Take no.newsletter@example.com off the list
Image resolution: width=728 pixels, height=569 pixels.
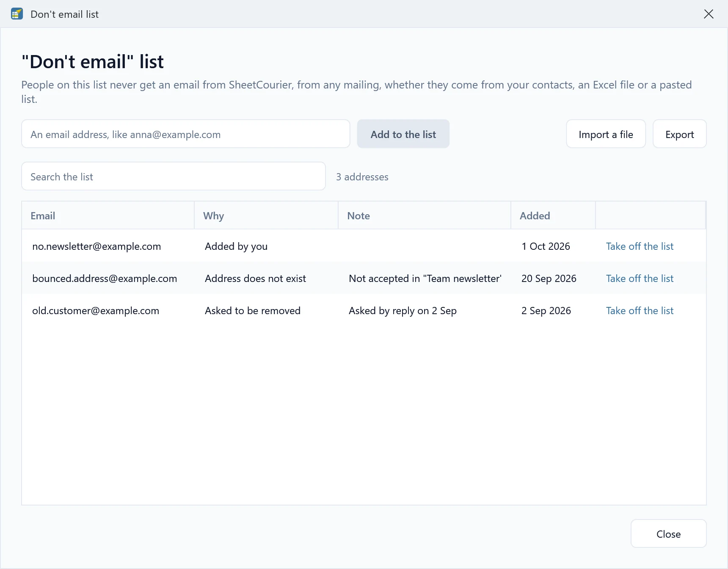[x=640, y=246]
